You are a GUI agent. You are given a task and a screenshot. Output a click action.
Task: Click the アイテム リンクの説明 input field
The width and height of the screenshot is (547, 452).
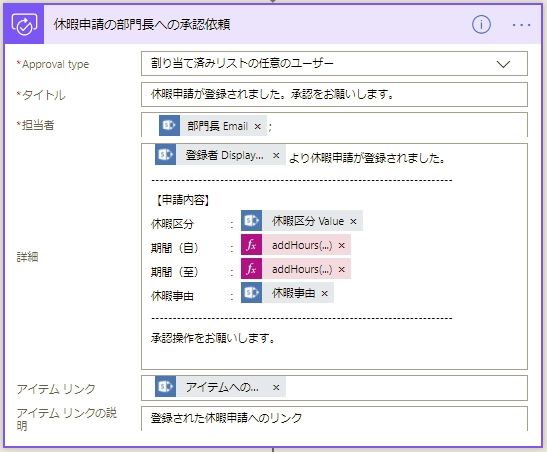[334, 419]
